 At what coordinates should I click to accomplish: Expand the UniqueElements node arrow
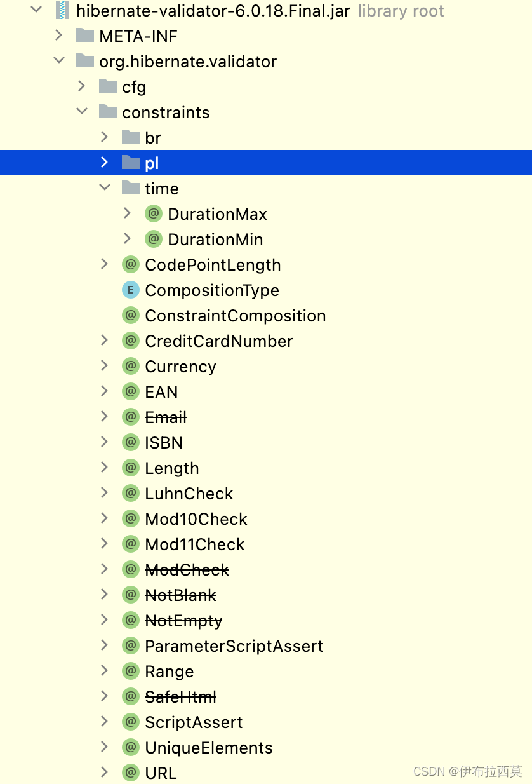tap(105, 747)
